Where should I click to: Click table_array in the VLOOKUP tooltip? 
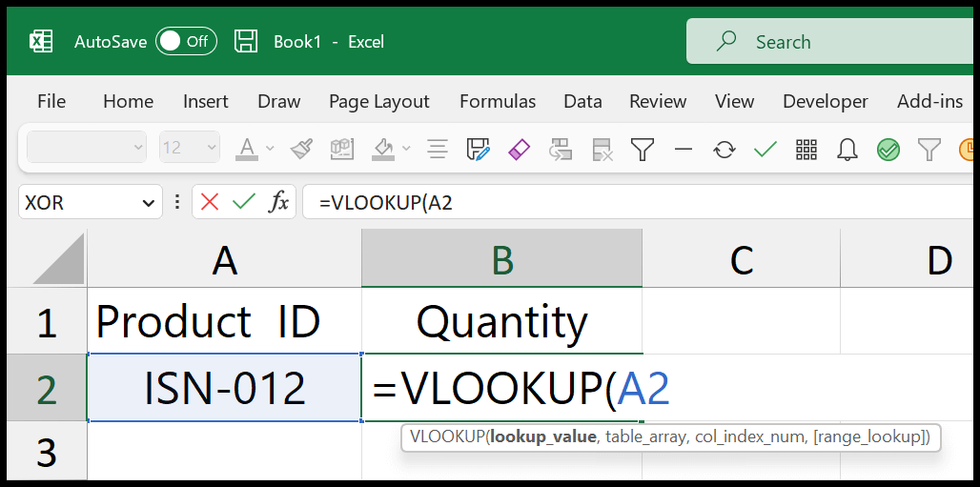pyautogui.click(x=644, y=437)
